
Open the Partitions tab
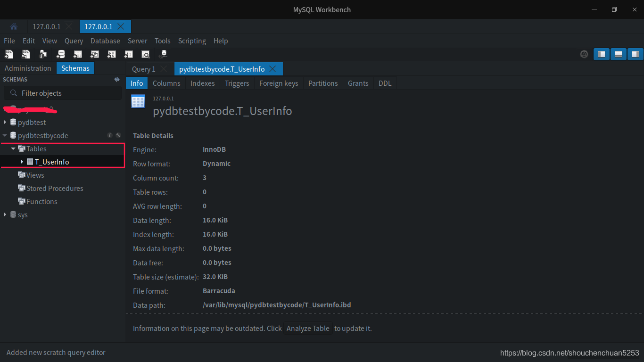323,83
